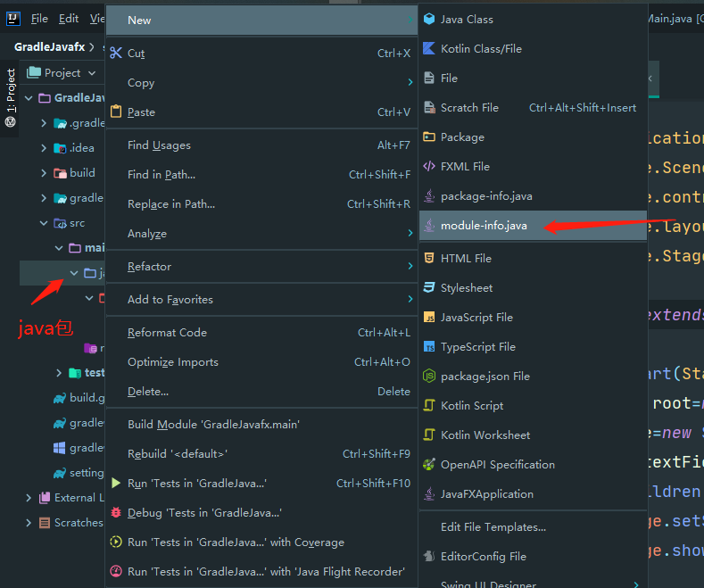Screen dimensions: 704x588
Task: Select Replace in Path...
Action: [261, 204]
